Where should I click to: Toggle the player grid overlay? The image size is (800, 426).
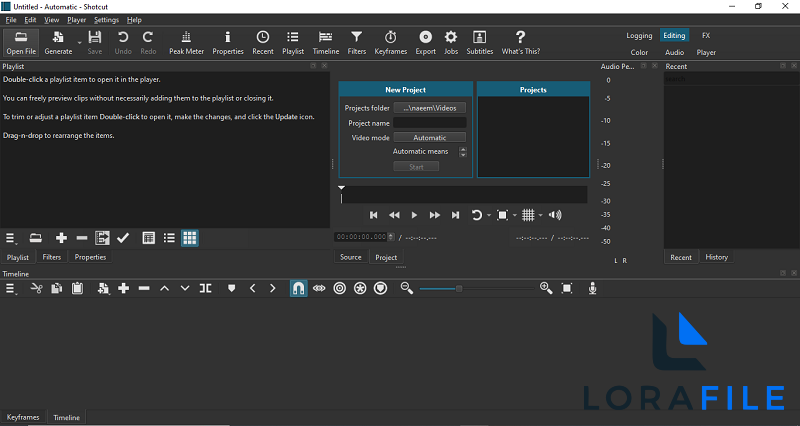click(x=528, y=215)
